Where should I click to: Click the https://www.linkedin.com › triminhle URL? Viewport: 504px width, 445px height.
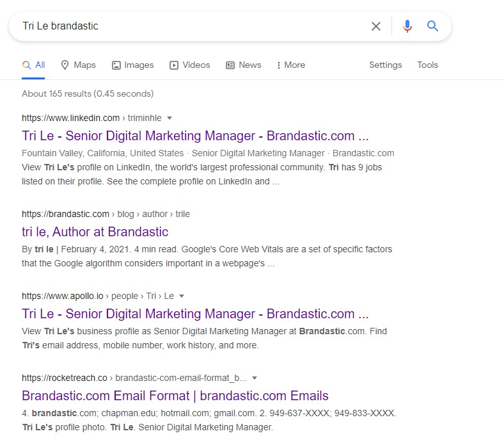click(x=91, y=118)
